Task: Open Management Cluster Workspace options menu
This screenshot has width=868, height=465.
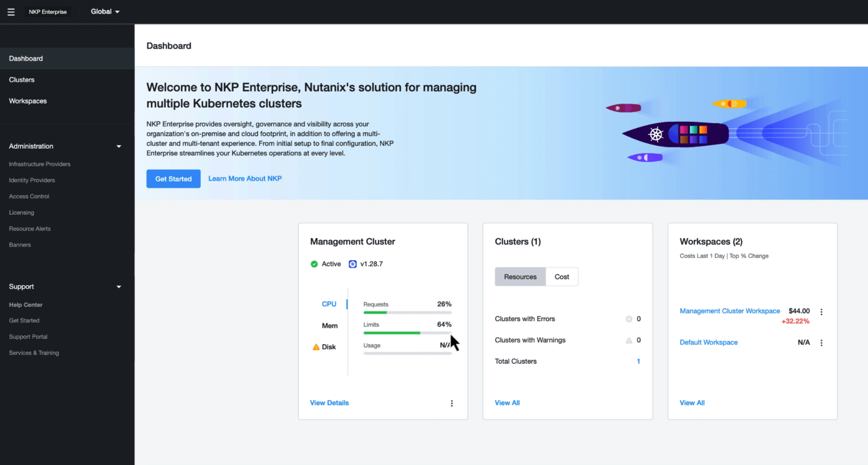Action: (x=821, y=312)
